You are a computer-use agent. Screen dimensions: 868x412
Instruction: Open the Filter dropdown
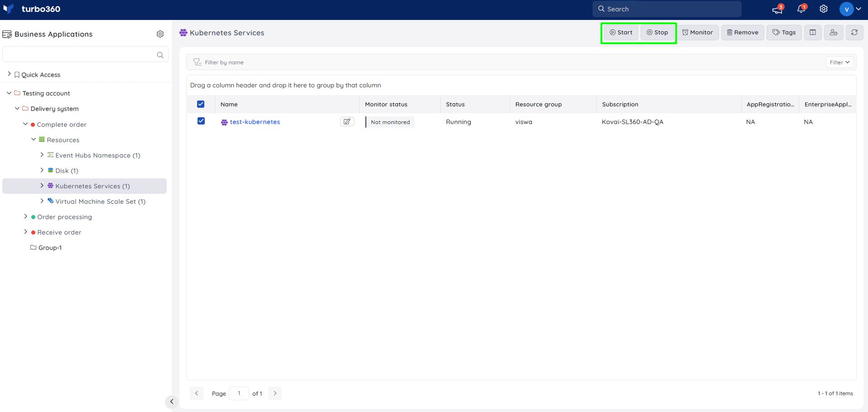tap(840, 62)
